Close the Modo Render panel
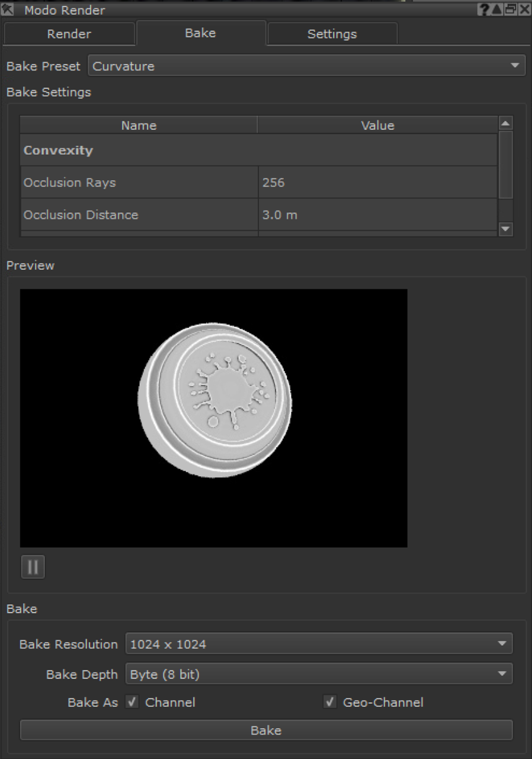 point(525,10)
